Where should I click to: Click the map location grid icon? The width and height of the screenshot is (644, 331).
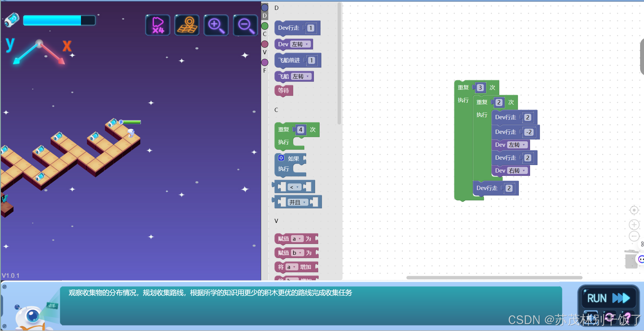[x=187, y=25]
